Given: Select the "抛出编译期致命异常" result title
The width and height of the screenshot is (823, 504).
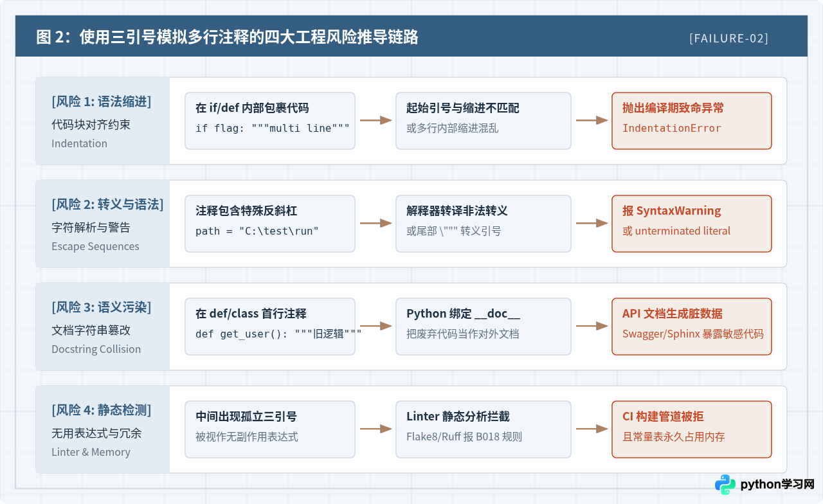Looking at the screenshot, I should tap(673, 108).
